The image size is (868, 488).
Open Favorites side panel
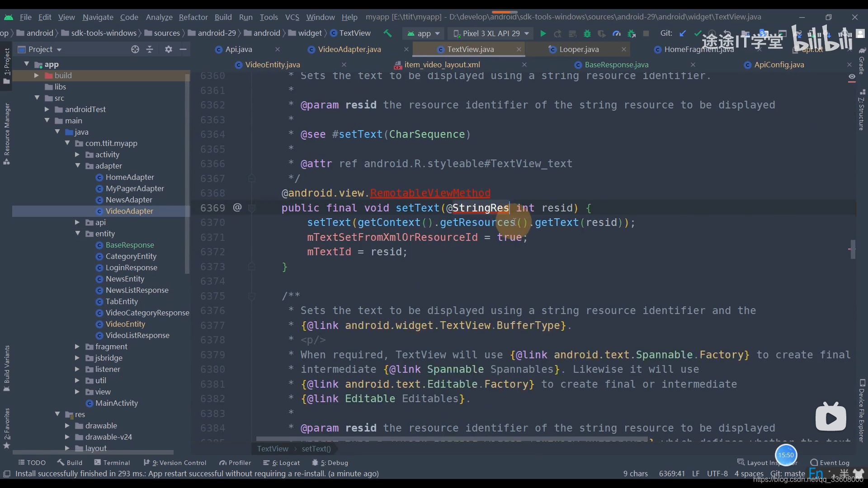pyautogui.click(x=6, y=427)
